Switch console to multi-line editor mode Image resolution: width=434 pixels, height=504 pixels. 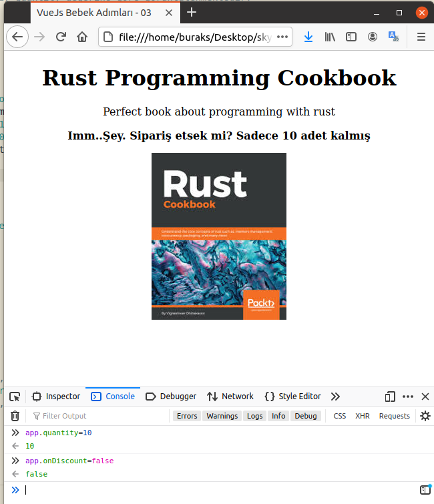click(x=425, y=490)
